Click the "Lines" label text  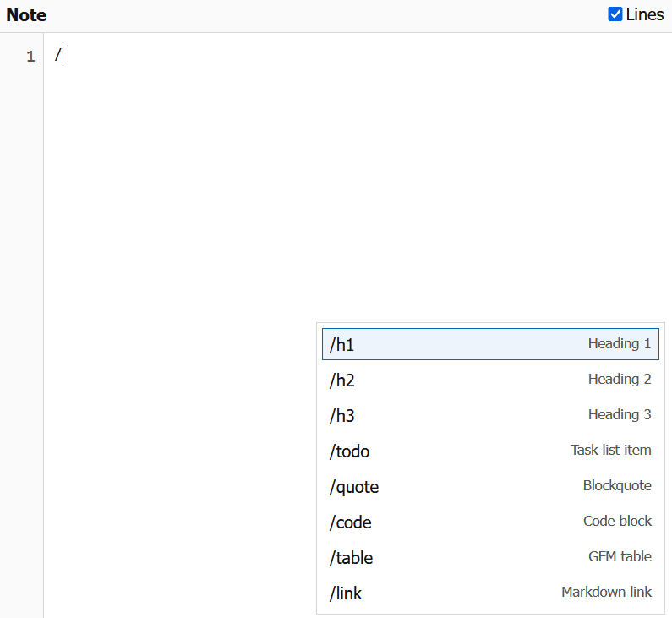[645, 15]
